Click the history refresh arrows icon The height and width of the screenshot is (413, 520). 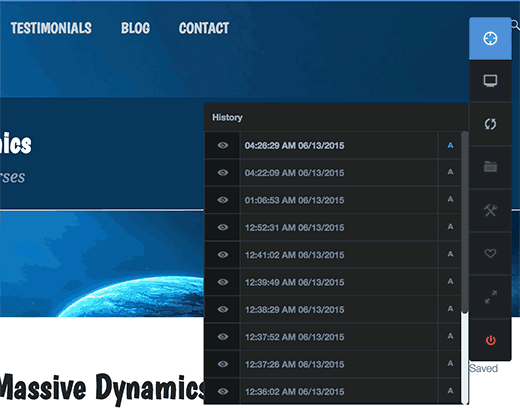pyautogui.click(x=490, y=124)
